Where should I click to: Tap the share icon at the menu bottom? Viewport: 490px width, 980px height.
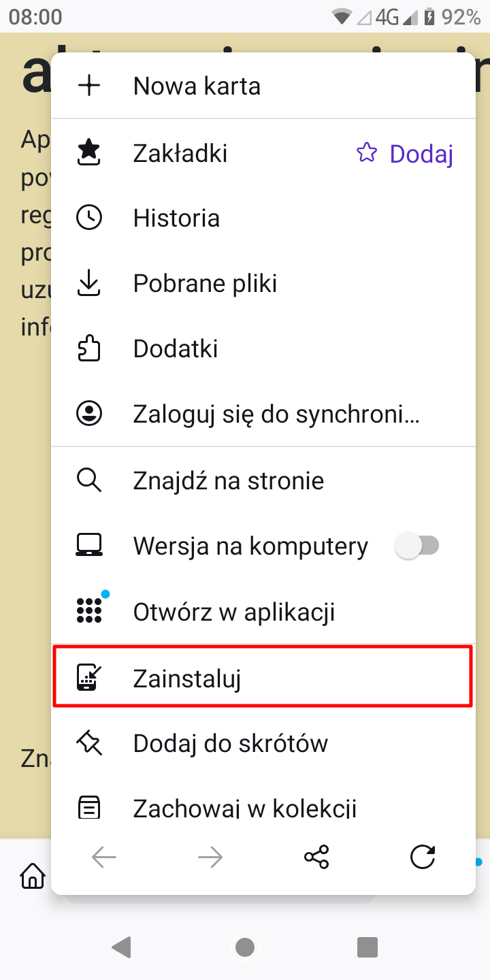tap(316, 857)
